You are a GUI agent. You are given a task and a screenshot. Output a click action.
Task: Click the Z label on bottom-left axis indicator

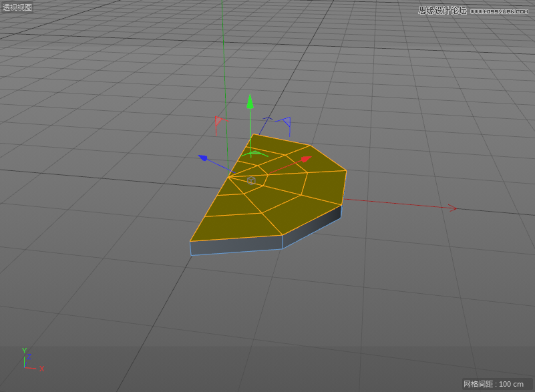29,356
